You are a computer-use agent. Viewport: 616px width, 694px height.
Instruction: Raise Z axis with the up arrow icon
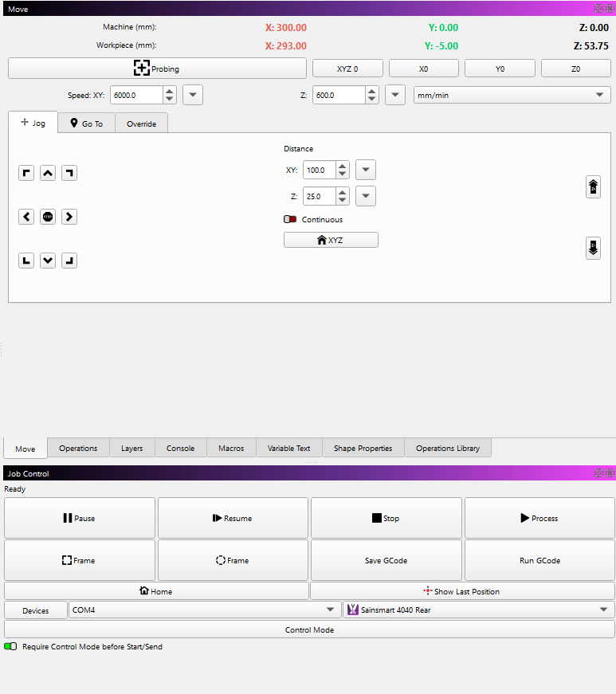click(593, 187)
